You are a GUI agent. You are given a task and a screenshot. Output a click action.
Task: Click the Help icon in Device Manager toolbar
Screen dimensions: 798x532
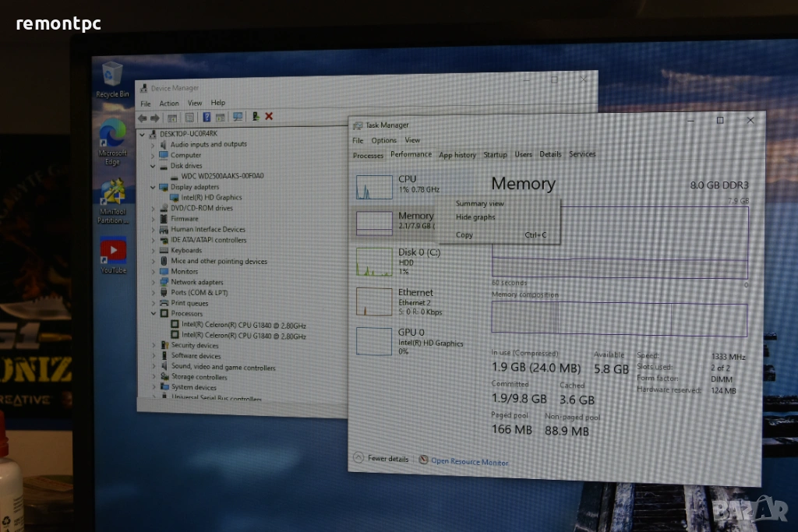pos(207,118)
